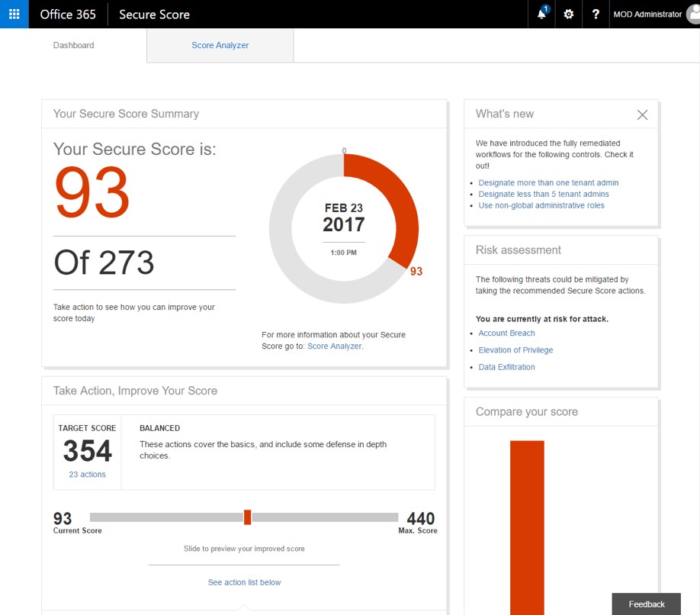The width and height of the screenshot is (700, 615).
Task: Switch to the Score Analyzer tab
Action: click(220, 45)
